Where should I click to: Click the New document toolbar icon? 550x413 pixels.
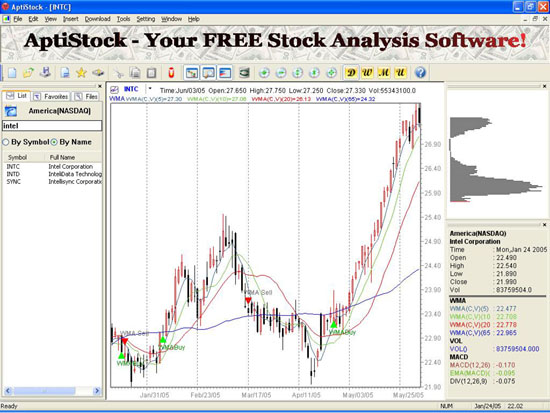[x=12, y=73]
